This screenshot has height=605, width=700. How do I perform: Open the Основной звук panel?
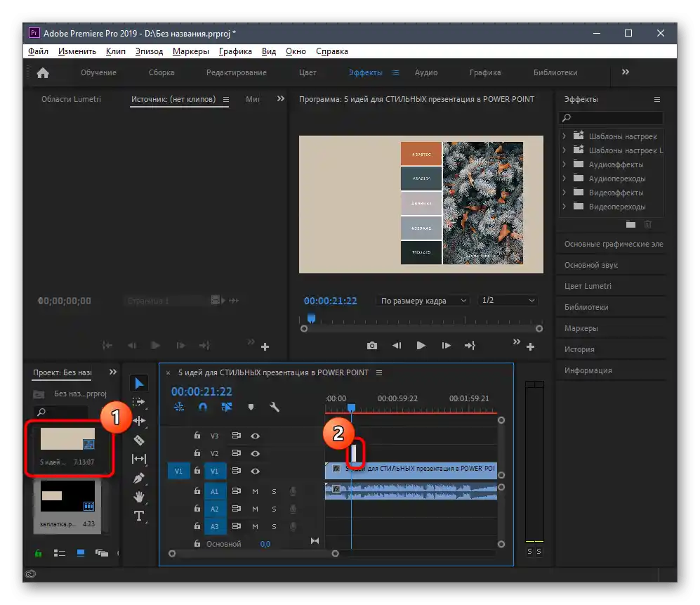click(x=590, y=265)
